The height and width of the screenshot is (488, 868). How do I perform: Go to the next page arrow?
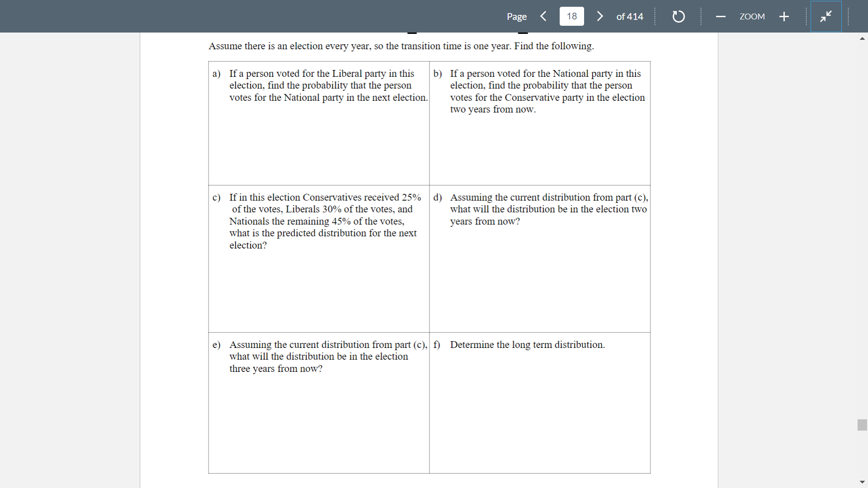[x=600, y=16]
